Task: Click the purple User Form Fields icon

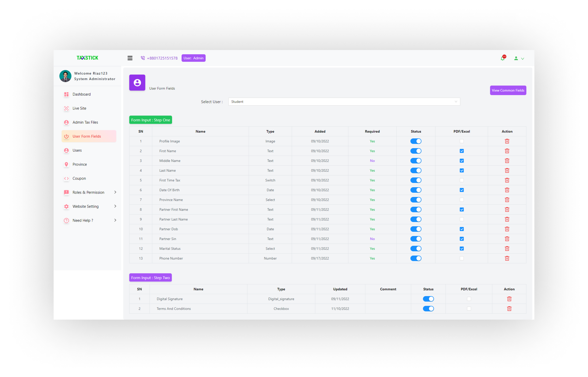Action: click(x=137, y=83)
